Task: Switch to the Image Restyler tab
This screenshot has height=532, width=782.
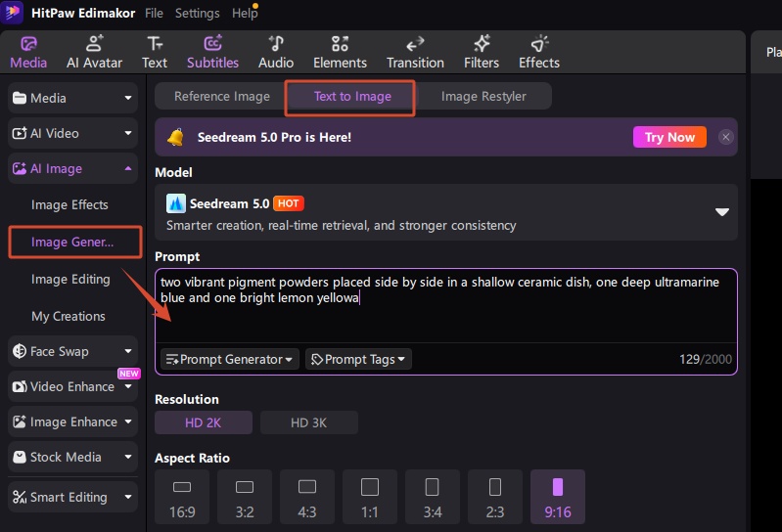Action: [x=483, y=96]
